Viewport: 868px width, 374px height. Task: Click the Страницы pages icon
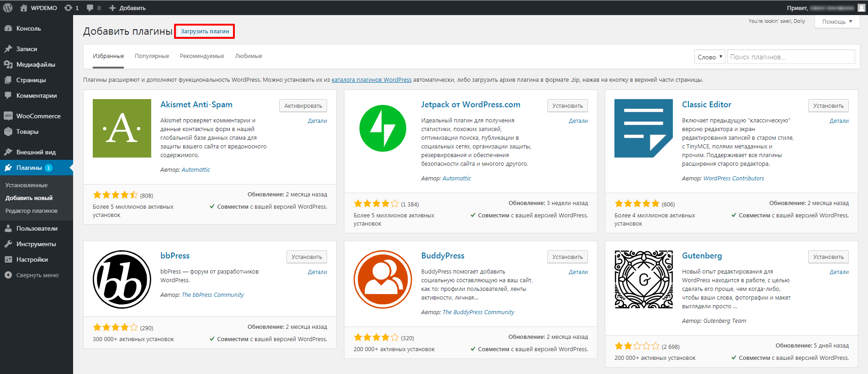click(x=8, y=80)
